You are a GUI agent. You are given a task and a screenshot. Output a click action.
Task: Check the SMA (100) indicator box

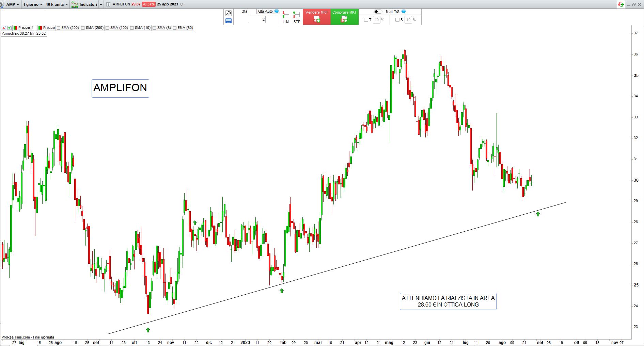[x=107, y=28]
